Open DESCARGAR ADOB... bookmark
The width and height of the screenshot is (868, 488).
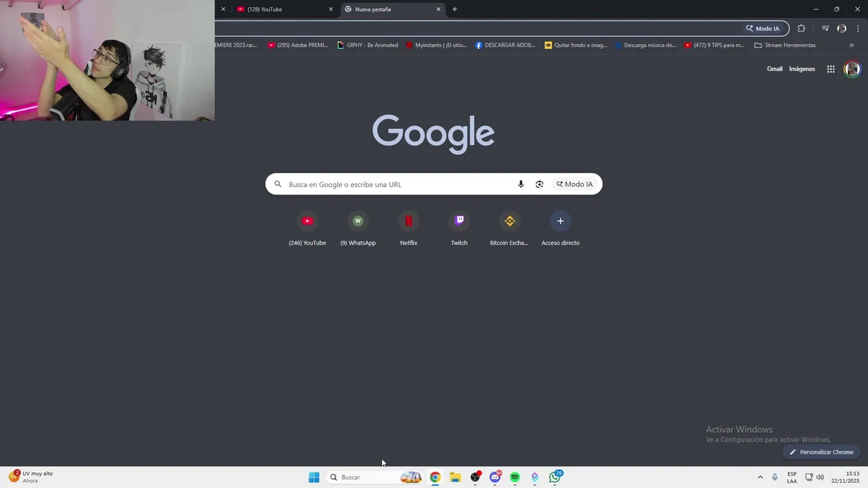(505, 45)
